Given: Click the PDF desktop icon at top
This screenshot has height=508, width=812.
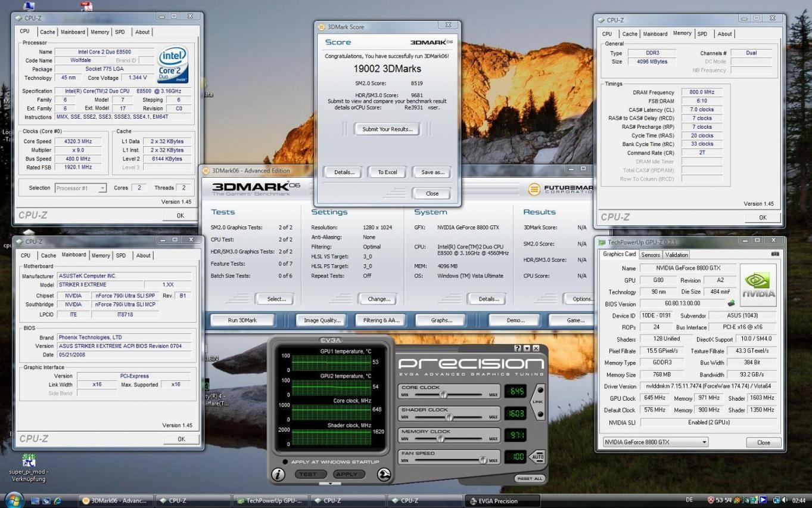Looking at the screenshot, I should [86, 7].
